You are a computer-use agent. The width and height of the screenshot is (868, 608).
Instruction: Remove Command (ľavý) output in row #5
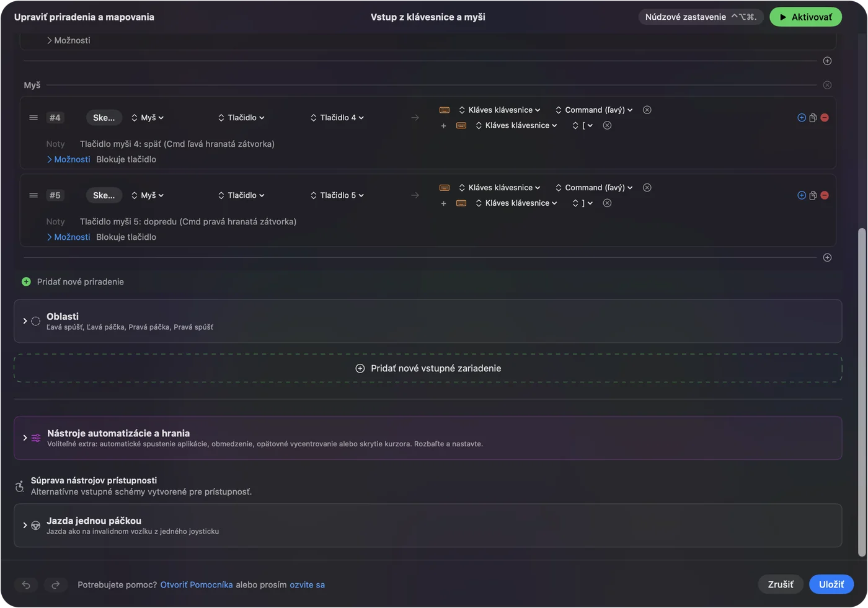[647, 188]
